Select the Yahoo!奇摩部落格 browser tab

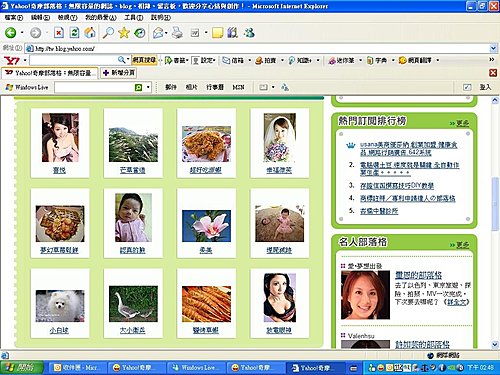pos(50,73)
